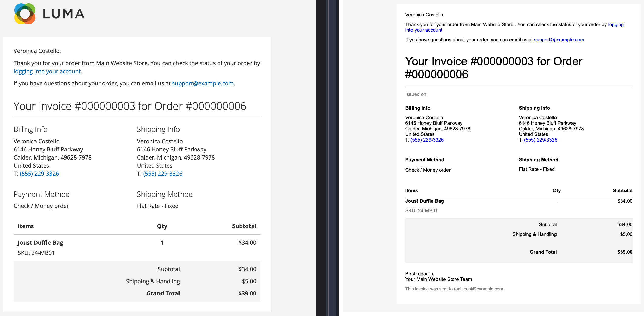The height and width of the screenshot is (316, 644).
Task: Click Shipping Info phone number in Luma-branded email
Action: [163, 174]
